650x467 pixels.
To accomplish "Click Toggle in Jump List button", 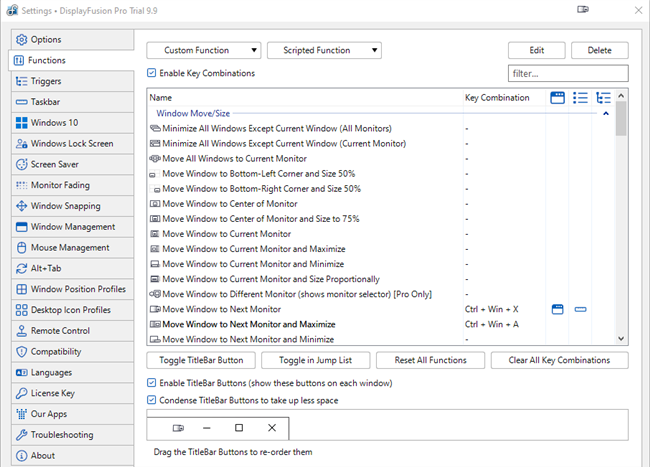I will [x=315, y=360].
